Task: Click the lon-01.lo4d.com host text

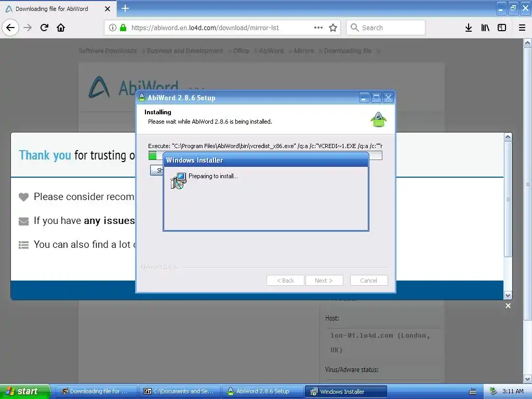Action: pyautogui.click(x=380, y=342)
